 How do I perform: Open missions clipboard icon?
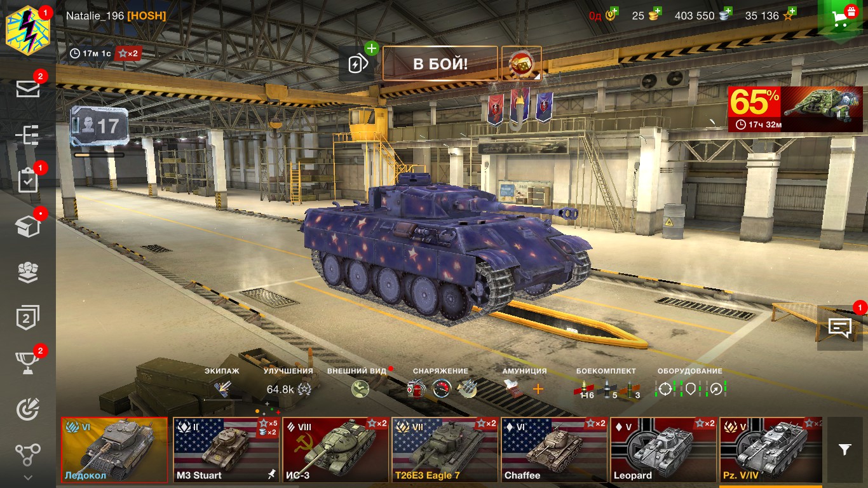click(x=28, y=181)
